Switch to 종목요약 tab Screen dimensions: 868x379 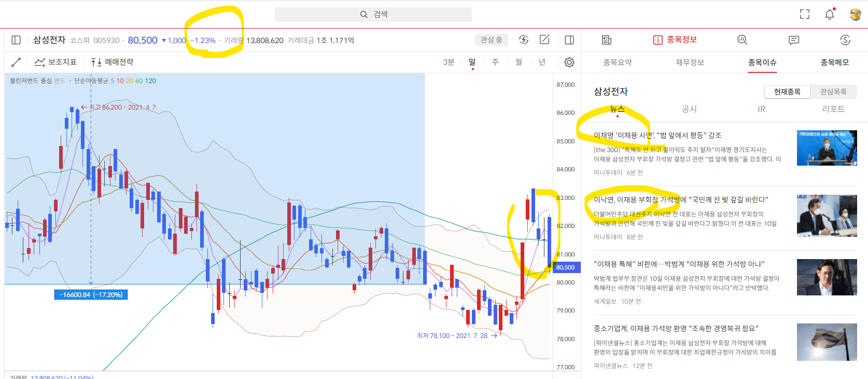click(x=618, y=62)
